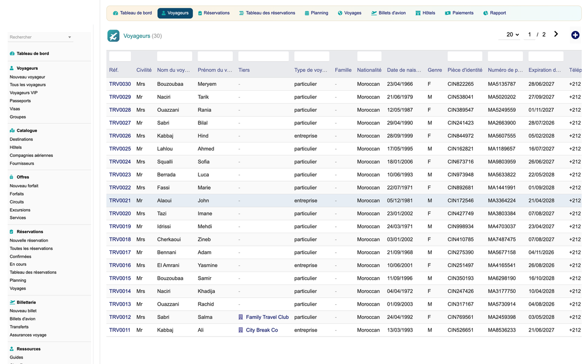Sort by Famille column header
The height and width of the screenshot is (364, 588).
343,70
